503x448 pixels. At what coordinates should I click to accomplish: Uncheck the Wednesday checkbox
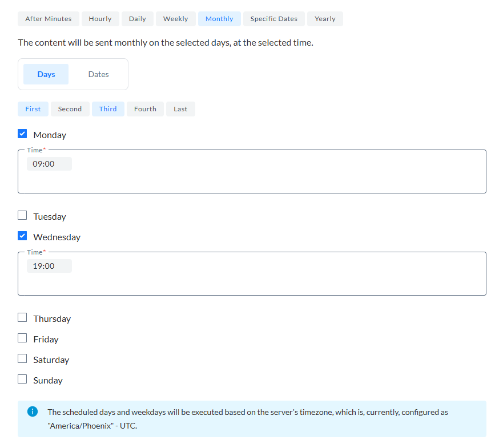[22, 236]
